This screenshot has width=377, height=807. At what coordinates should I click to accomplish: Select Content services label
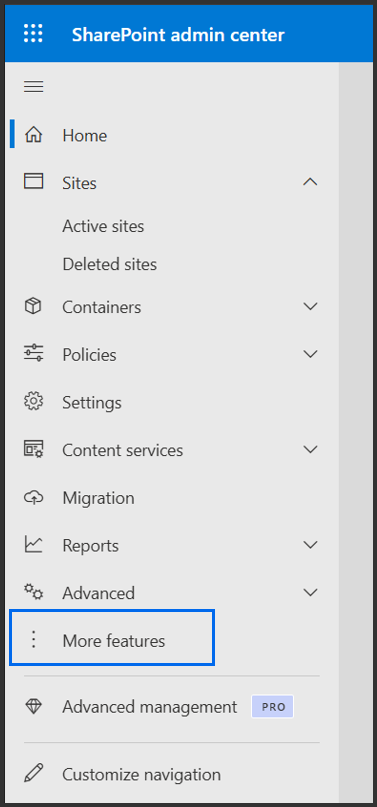[x=123, y=450]
